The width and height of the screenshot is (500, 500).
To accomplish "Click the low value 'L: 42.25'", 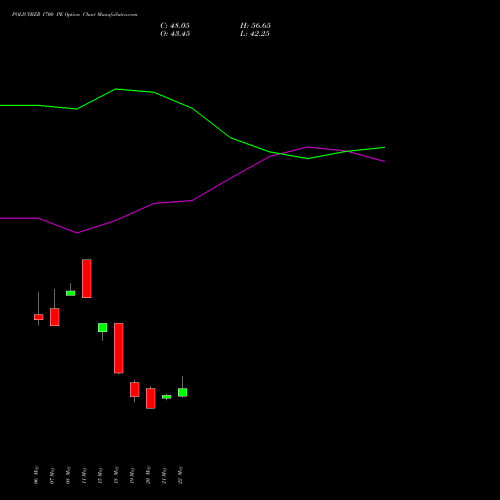I will [255, 34].
